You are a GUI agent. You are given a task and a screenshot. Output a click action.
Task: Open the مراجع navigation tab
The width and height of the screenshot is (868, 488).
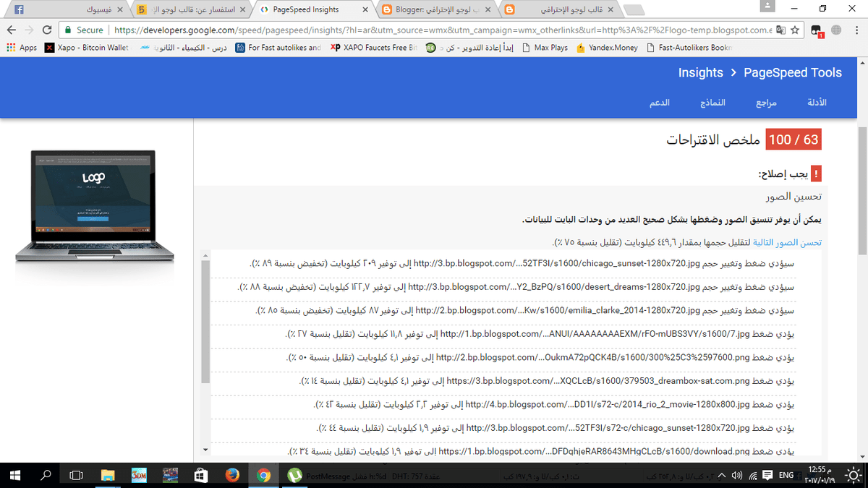tap(766, 103)
